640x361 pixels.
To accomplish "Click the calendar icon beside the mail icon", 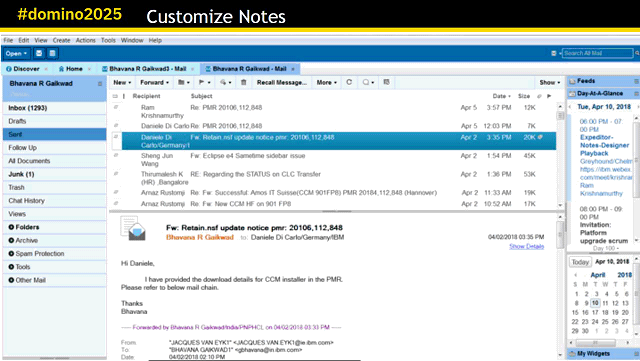I will tap(52, 53).
